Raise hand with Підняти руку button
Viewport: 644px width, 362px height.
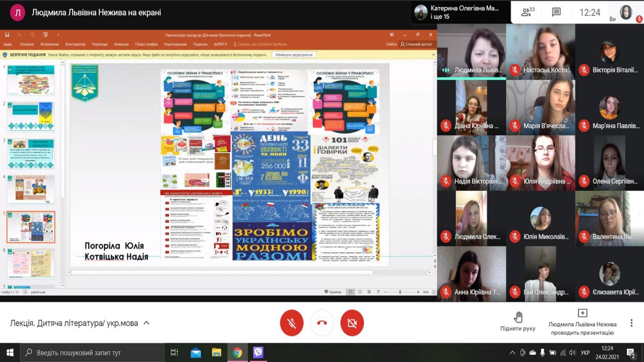tap(518, 321)
